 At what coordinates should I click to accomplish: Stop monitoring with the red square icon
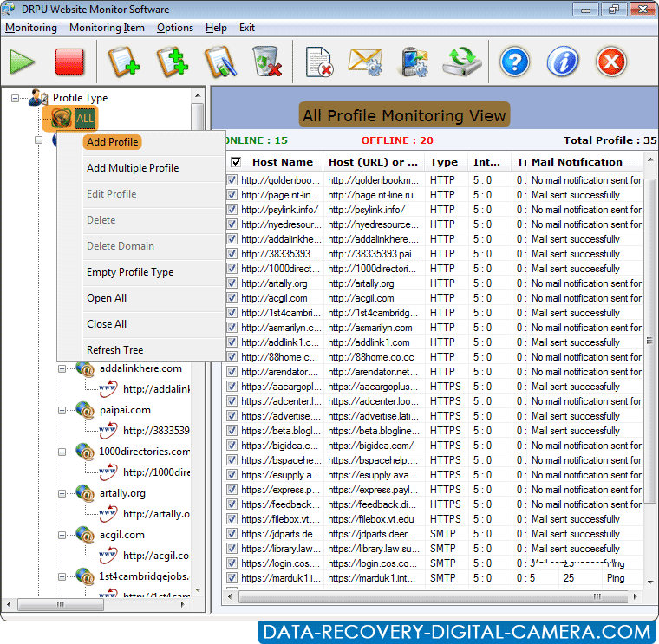point(69,62)
